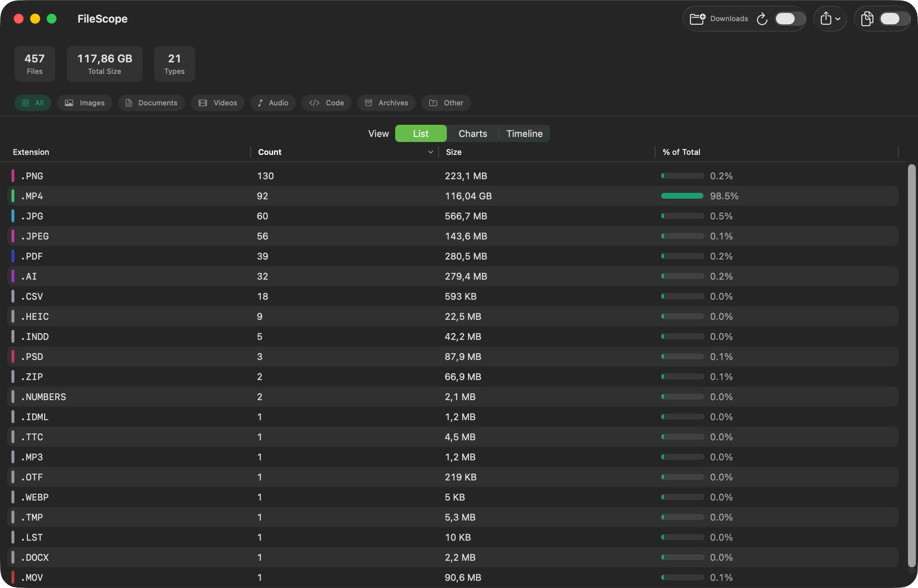Screen dimensions: 918x588
Task: Click the Count column sort chevron
Action: pyautogui.click(x=430, y=152)
